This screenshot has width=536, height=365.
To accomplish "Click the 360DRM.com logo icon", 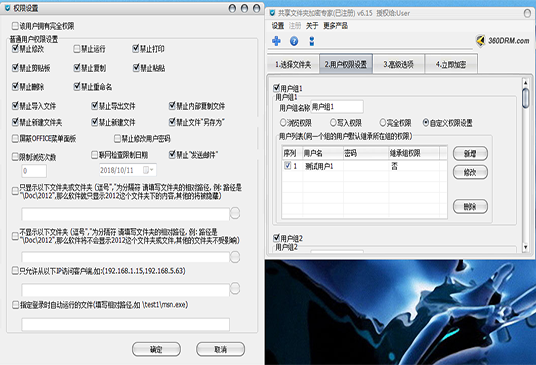I will coord(480,41).
